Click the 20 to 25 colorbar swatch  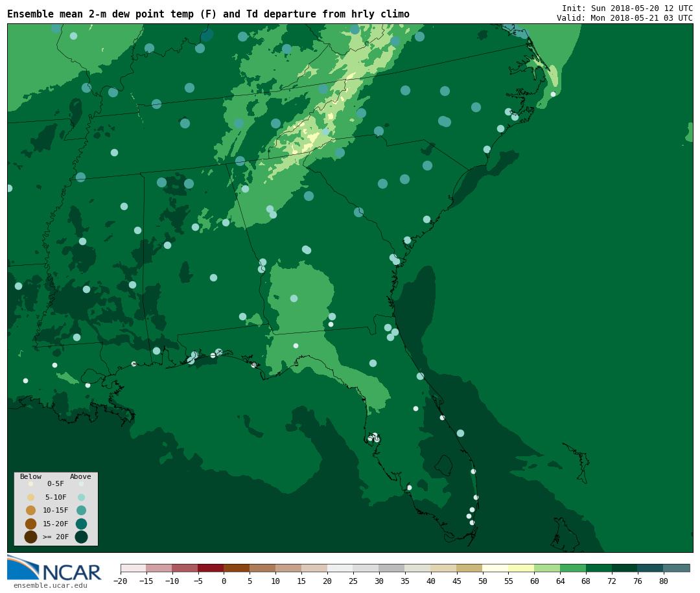[341, 568]
